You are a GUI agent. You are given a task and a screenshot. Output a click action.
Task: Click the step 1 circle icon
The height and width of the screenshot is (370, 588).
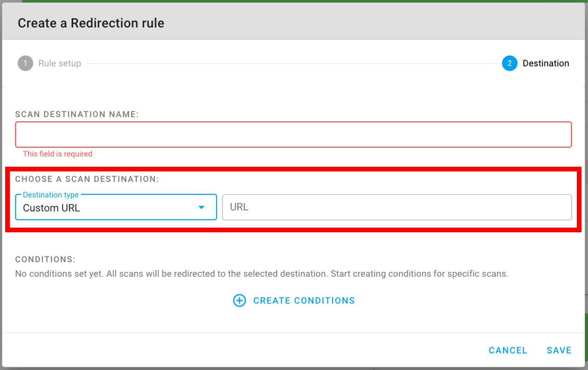pyautogui.click(x=25, y=63)
